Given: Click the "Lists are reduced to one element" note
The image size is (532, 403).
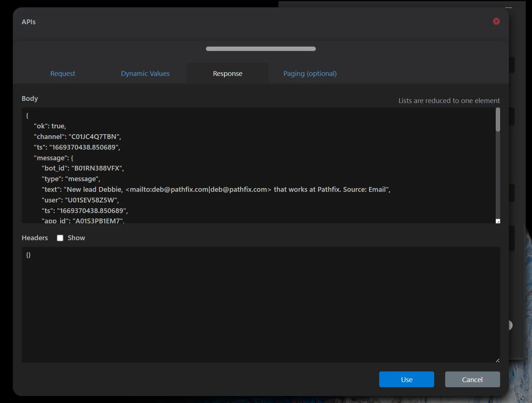Looking at the screenshot, I should click(449, 100).
